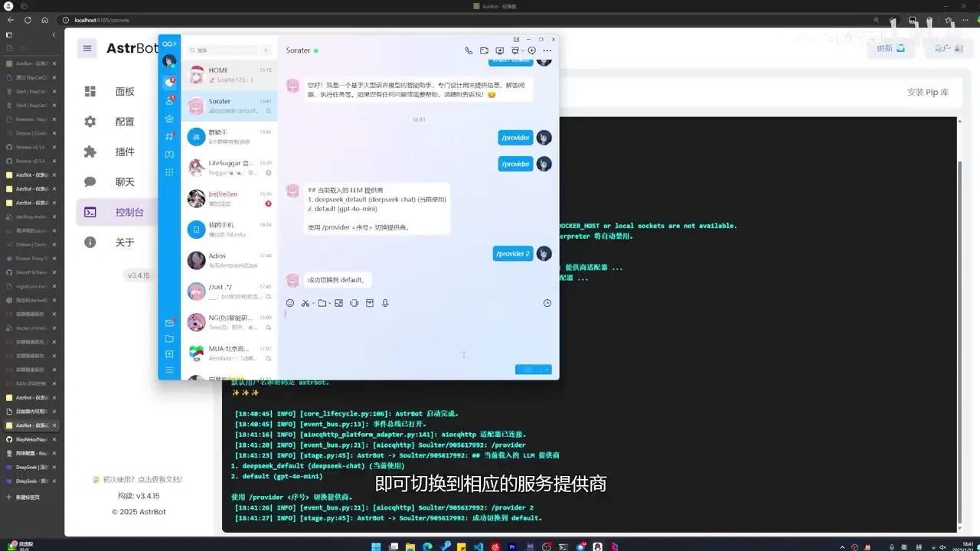Open the 我的手机 conversation in QQ
This screenshot has width=980, height=551.
click(x=229, y=230)
